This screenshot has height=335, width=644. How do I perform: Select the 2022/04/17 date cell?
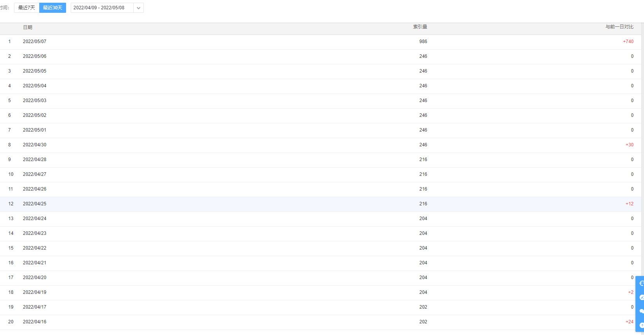tap(35, 307)
